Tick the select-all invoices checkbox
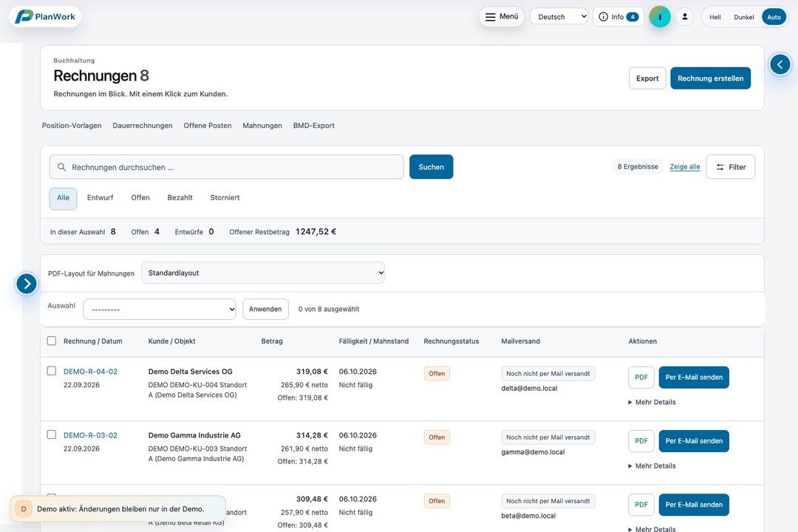The image size is (798, 532). click(x=52, y=341)
